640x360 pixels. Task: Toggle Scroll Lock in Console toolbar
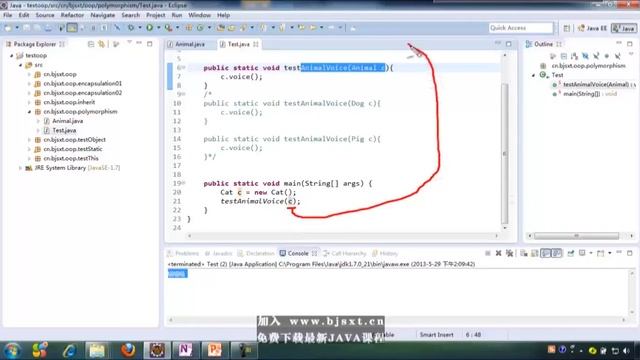[535, 253]
